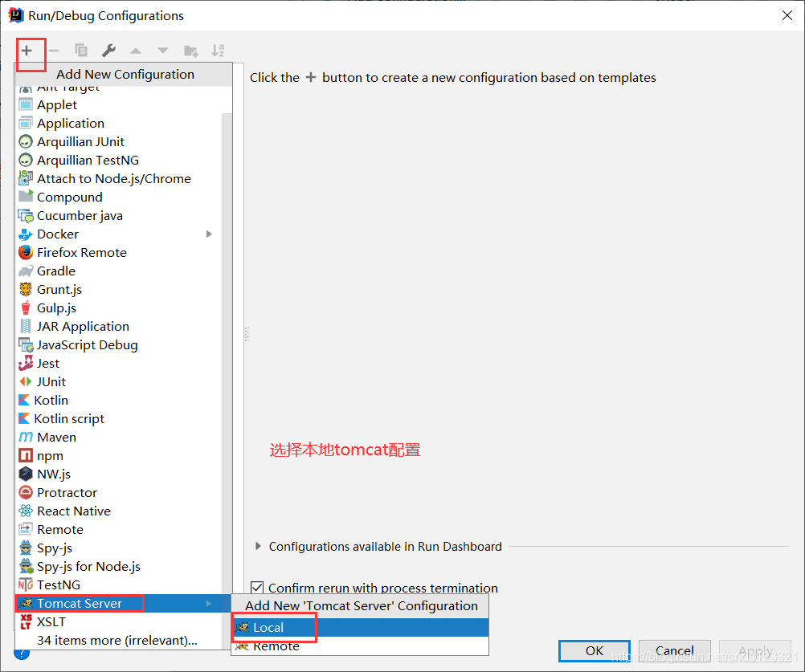This screenshot has height=672, width=805.
Task: Click the TestNG icon
Action: pyautogui.click(x=26, y=584)
